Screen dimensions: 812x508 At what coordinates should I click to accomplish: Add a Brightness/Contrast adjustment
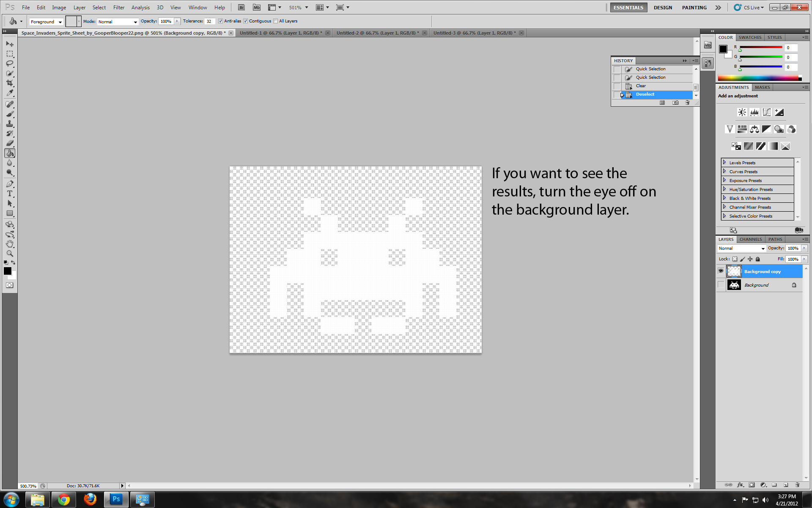point(742,112)
